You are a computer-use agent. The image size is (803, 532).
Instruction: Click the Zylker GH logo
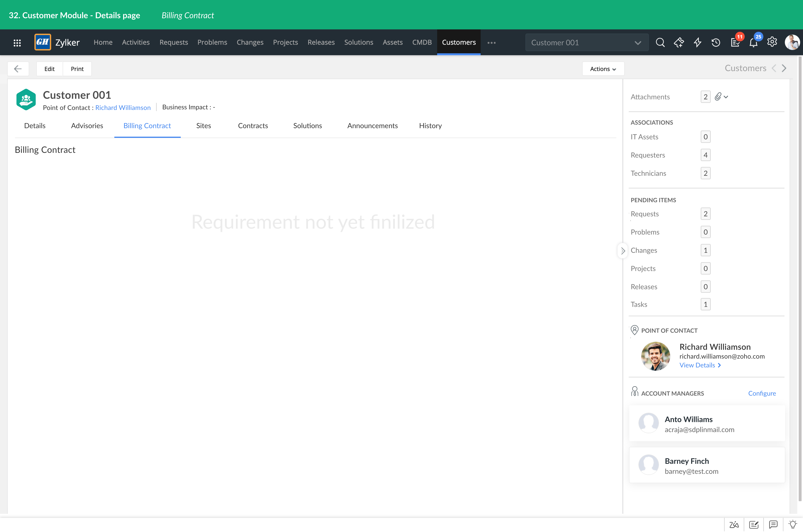tap(43, 42)
